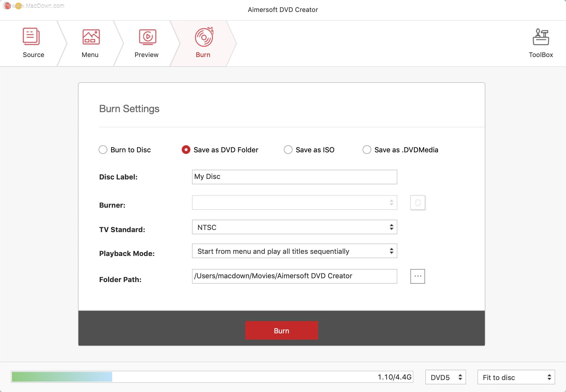Go to the Burn tab label

pyautogui.click(x=203, y=55)
